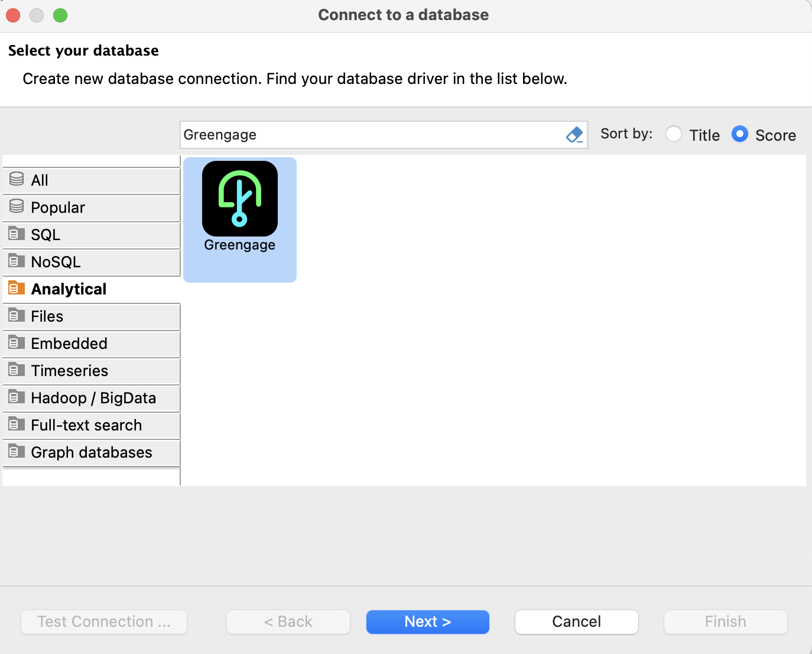Switch to the Timeseries category

coord(70,371)
